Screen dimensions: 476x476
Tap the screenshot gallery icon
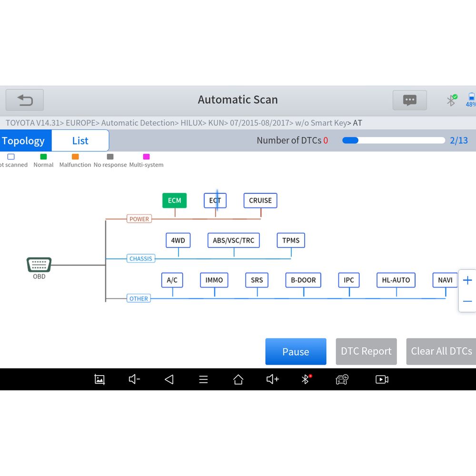[99, 379]
